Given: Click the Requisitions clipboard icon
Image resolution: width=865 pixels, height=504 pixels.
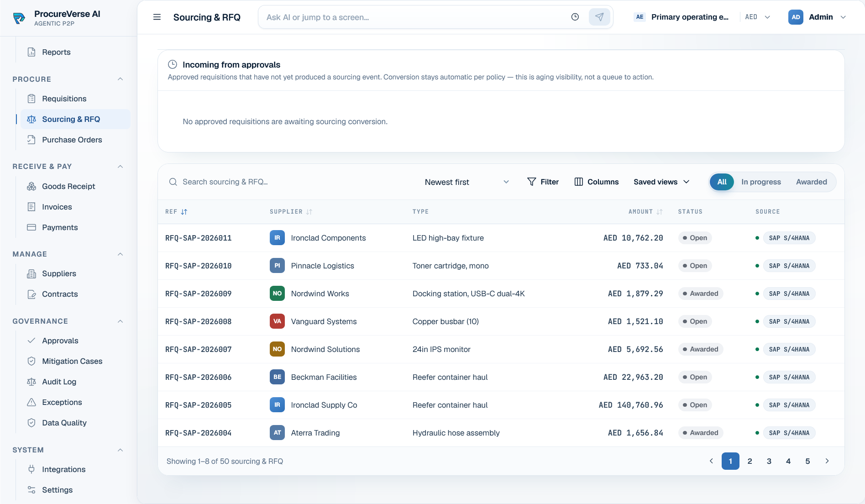Looking at the screenshot, I should coord(31,99).
